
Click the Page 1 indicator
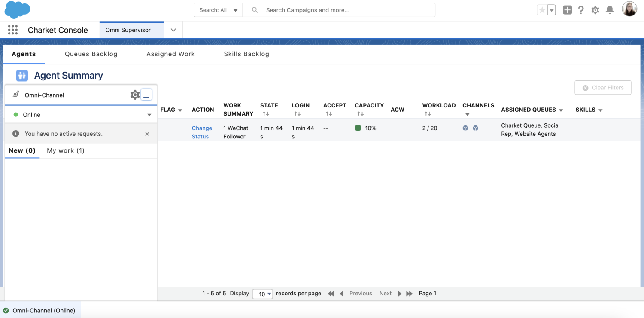tap(428, 294)
